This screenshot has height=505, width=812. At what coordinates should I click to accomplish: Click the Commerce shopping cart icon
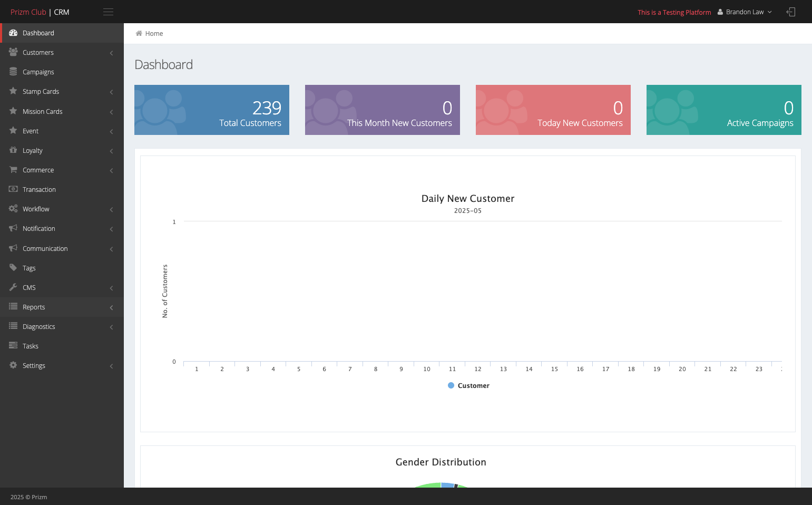coord(13,170)
